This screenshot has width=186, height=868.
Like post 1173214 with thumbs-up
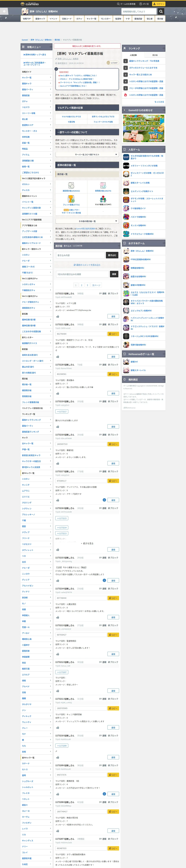click(x=57, y=617)
